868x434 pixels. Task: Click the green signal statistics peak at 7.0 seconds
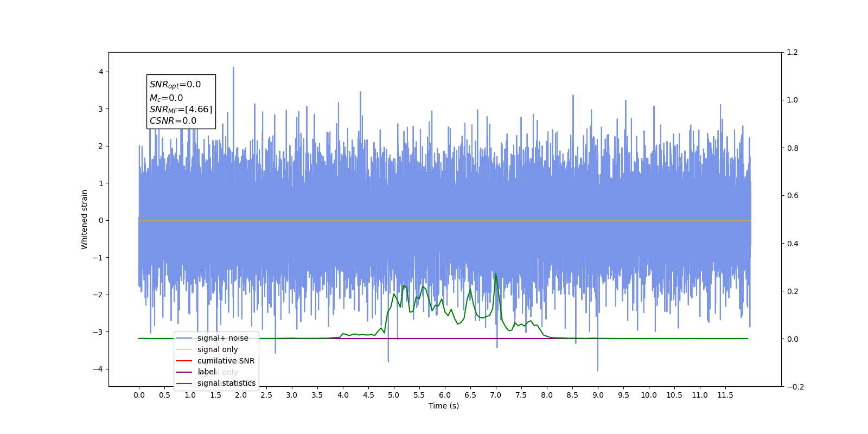(496, 274)
